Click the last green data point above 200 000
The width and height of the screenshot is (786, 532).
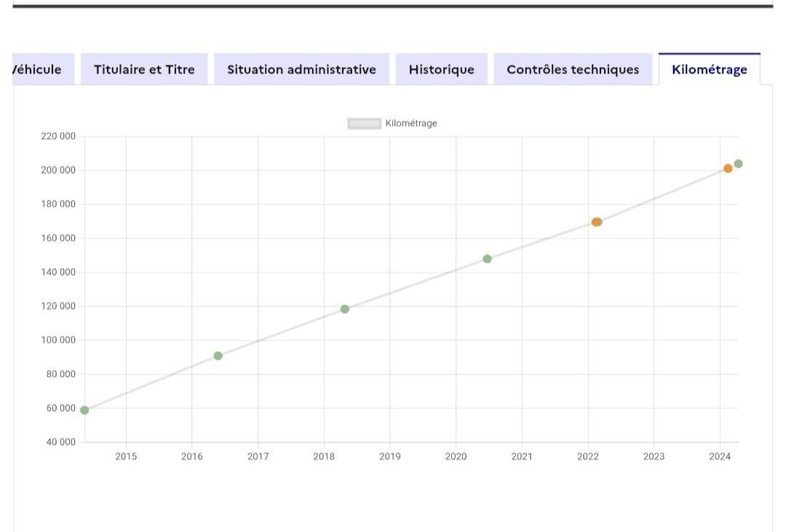739,164
